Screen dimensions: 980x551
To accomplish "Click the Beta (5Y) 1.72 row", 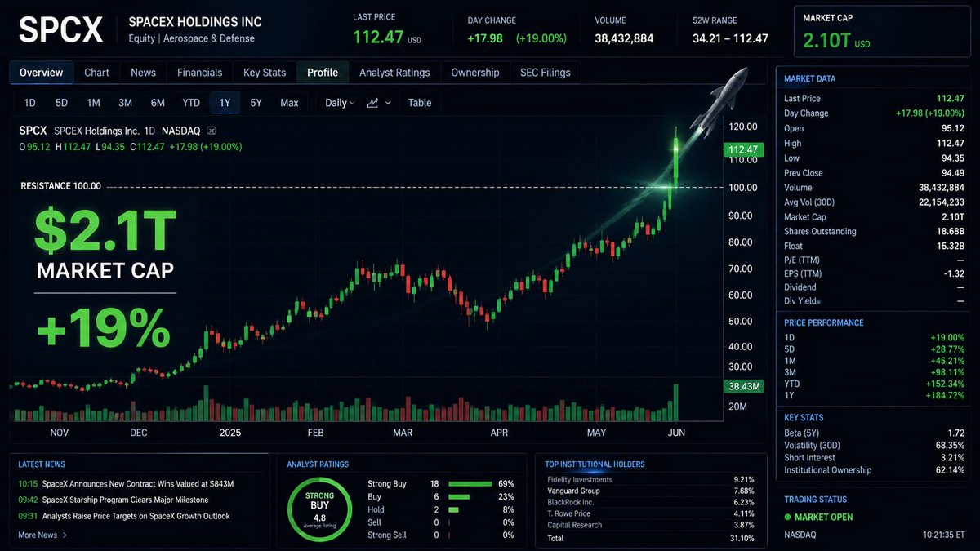I will point(874,433).
